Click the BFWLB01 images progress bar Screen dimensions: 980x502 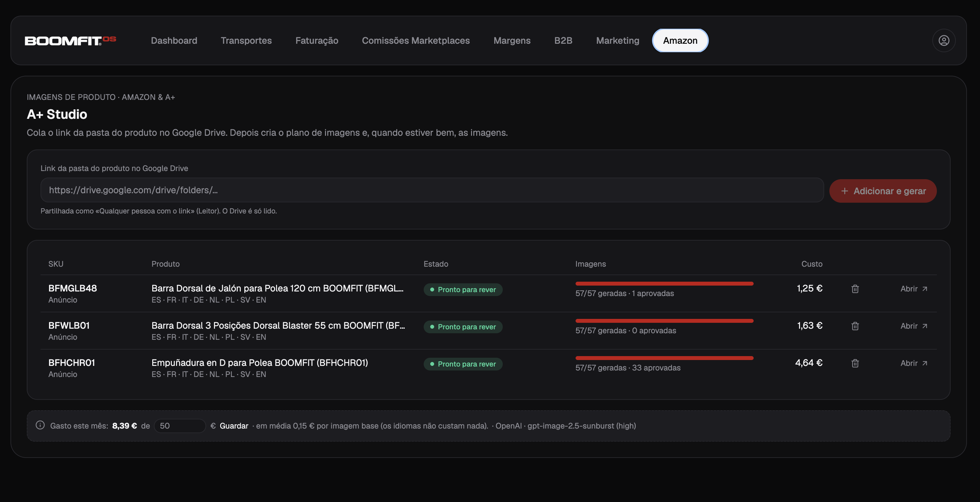click(664, 321)
